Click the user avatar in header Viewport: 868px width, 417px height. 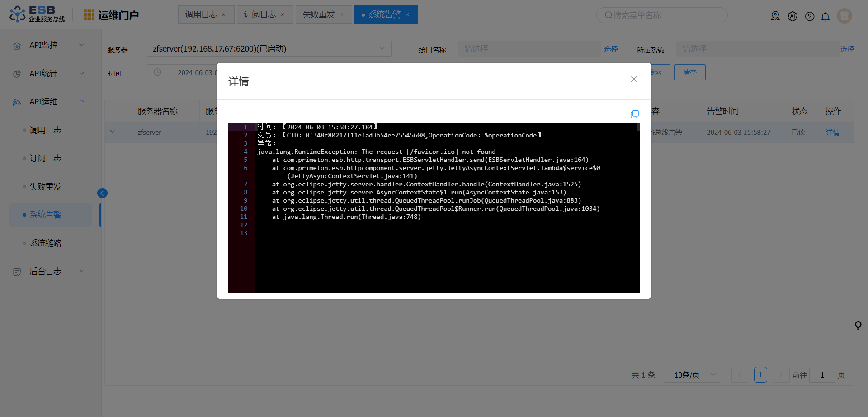pyautogui.click(x=844, y=16)
